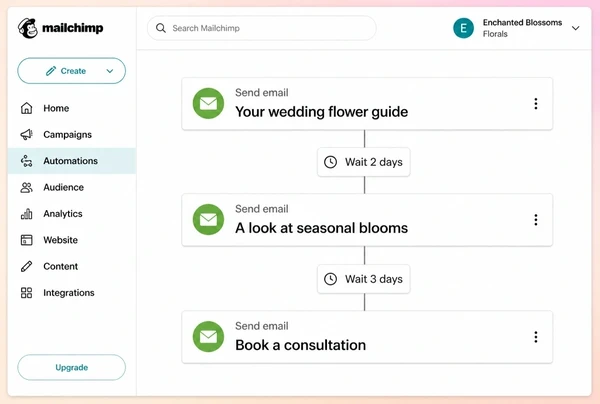Click the Florals account subtitle
This screenshot has height=404, width=600.
tap(495, 34)
